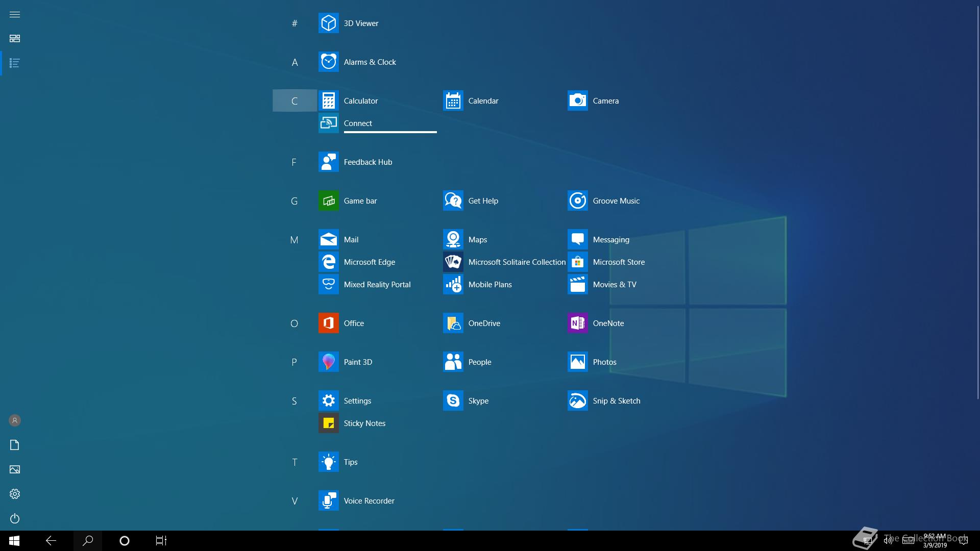This screenshot has width=980, height=551.
Task: Select the letter F group header
Action: (295, 162)
